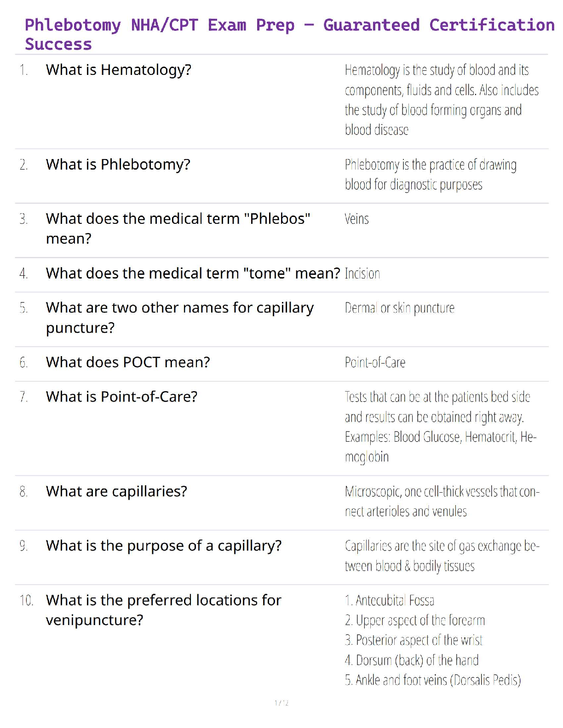Click the question about the purpose of a capillary
Viewport: 563px width, 728px height.
coord(163,546)
